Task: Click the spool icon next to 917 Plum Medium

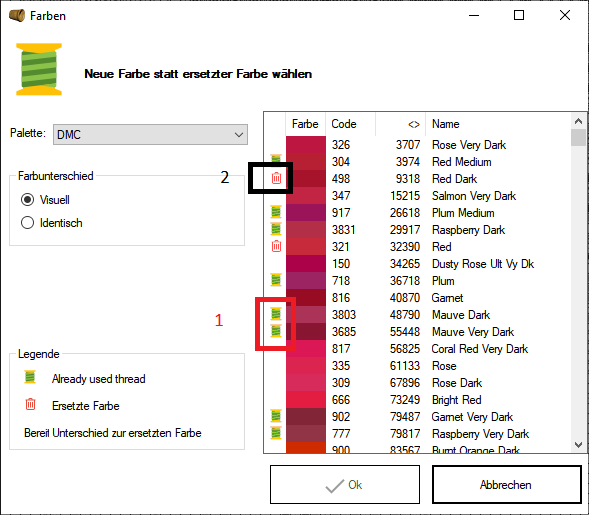Action: tap(276, 212)
